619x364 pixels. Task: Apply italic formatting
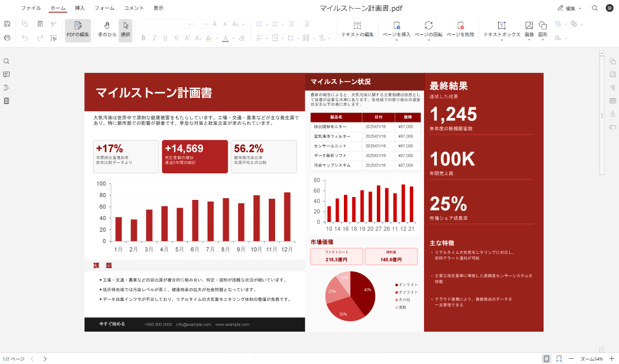click(154, 38)
